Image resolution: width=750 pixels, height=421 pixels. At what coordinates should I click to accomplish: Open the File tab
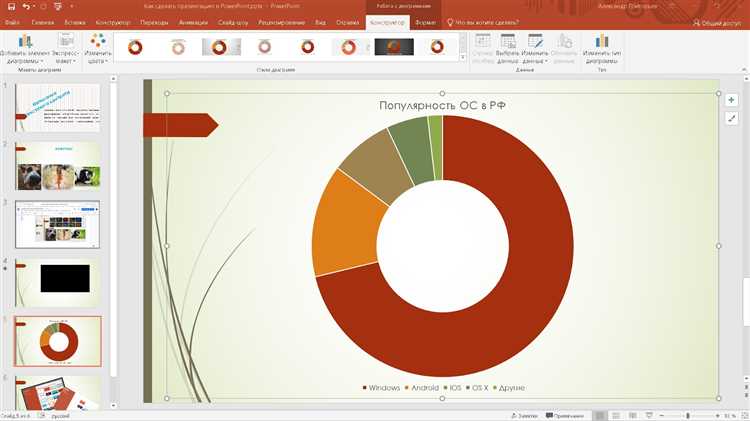tap(12, 22)
